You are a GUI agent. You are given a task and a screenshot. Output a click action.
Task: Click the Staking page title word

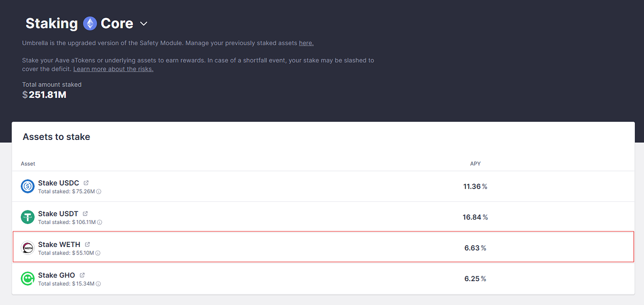click(52, 23)
